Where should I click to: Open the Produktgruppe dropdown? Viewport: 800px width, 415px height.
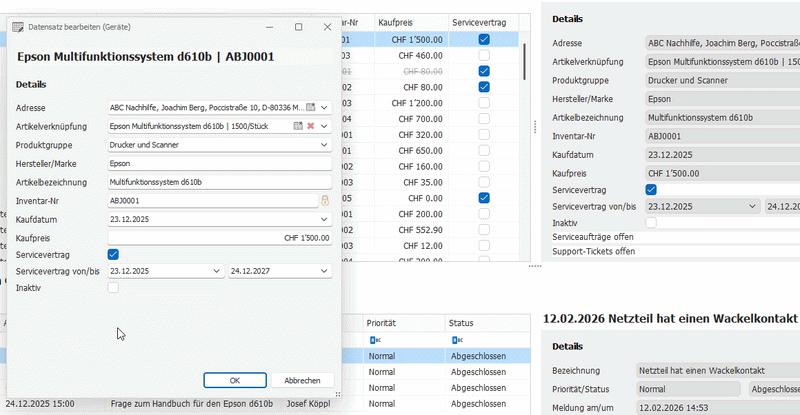pos(324,144)
